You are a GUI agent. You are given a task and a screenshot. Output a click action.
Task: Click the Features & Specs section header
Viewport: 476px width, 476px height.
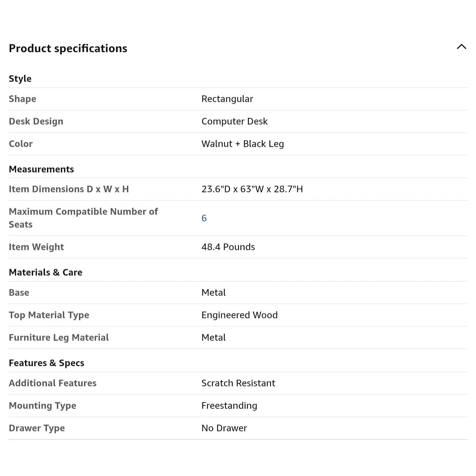pyautogui.click(x=47, y=363)
